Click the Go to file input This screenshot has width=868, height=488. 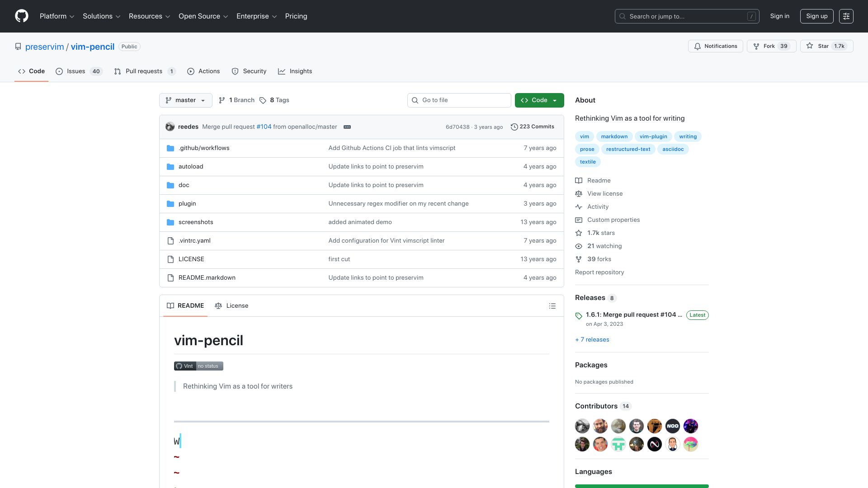click(459, 100)
